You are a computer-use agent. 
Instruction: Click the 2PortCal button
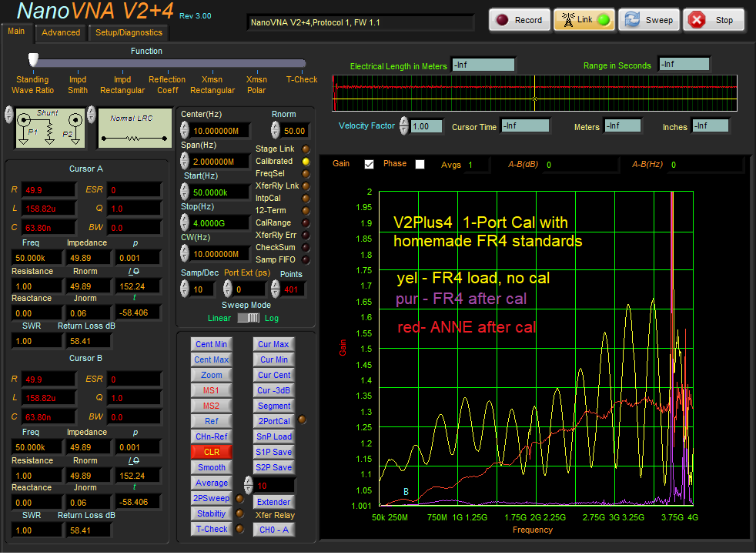(x=274, y=421)
